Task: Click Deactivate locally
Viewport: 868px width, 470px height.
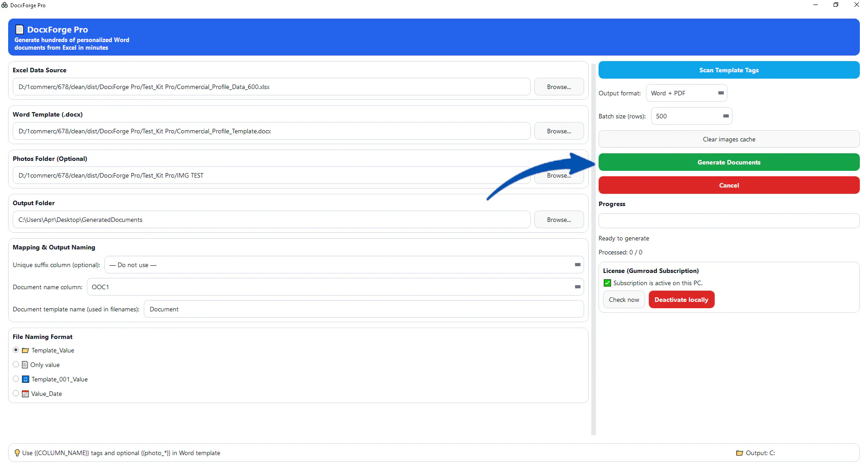Action: coord(681,300)
